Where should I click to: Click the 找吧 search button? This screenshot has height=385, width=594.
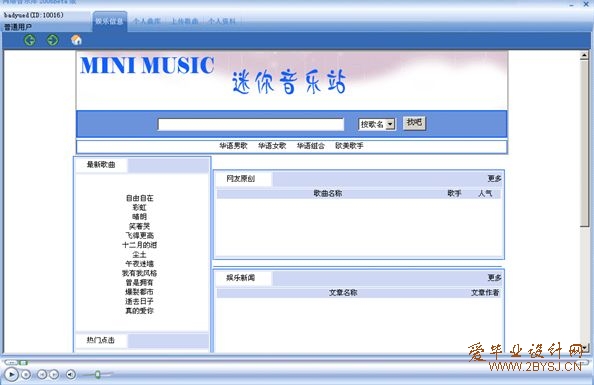pos(414,123)
